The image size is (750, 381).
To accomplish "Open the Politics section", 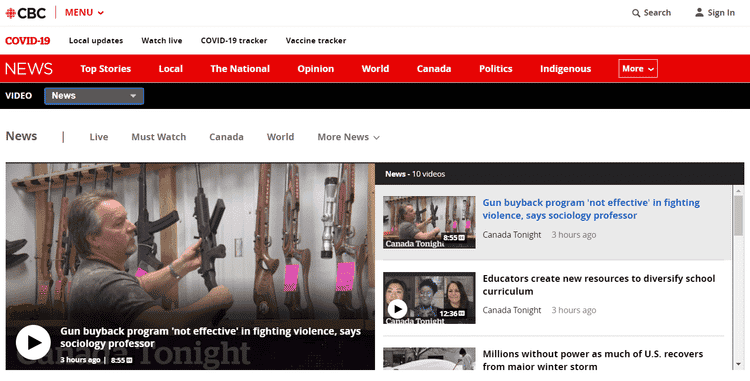I will point(496,69).
